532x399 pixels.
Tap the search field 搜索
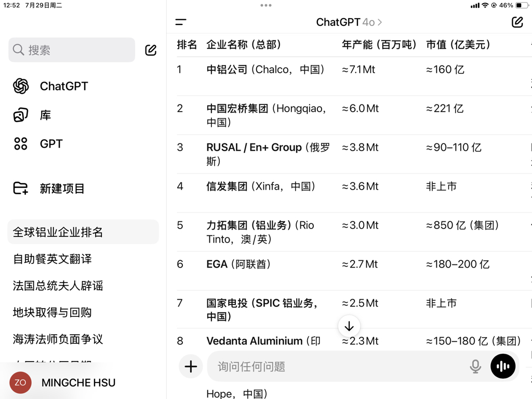click(x=72, y=50)
